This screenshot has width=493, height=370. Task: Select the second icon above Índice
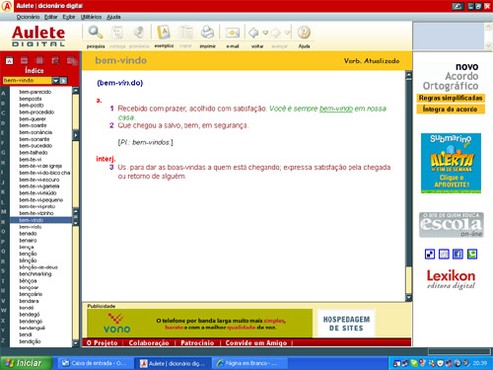[x=24, y=61]
